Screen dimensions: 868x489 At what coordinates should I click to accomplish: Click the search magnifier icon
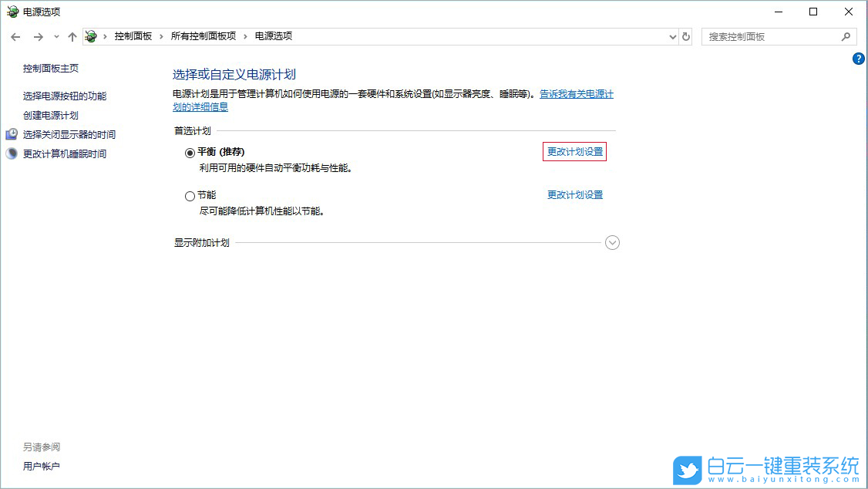coord(846,35)
